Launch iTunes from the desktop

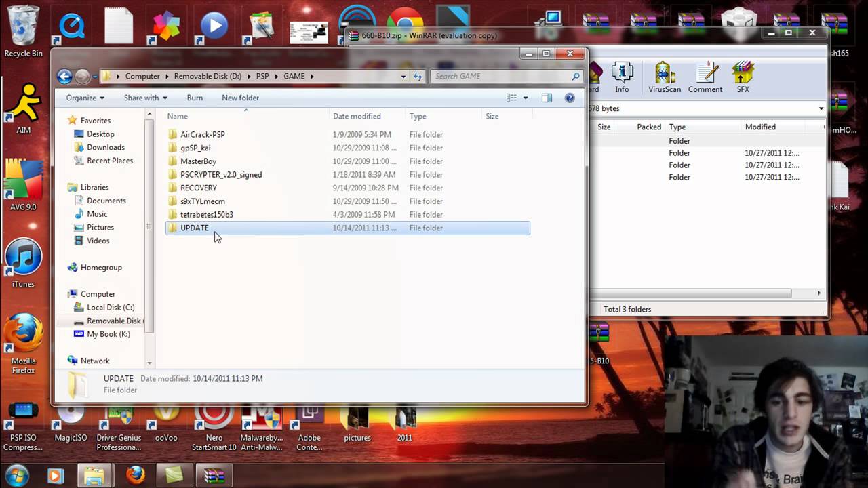23,263
